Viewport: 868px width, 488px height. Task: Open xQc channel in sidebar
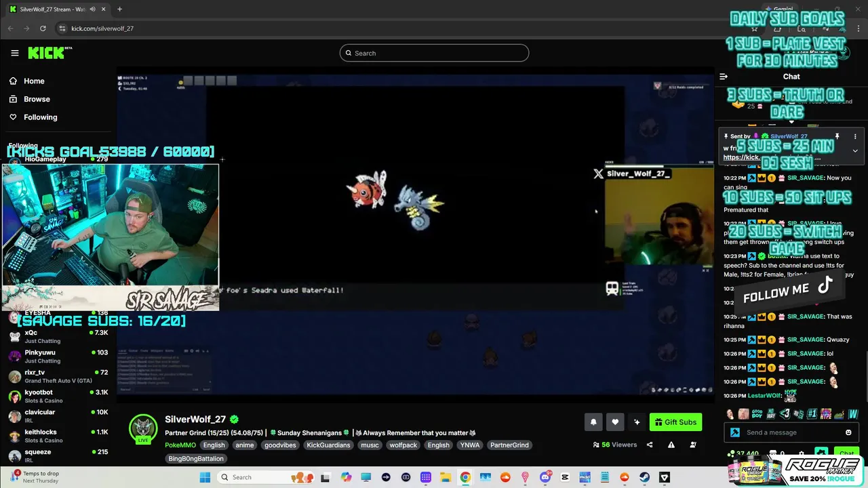pos(58,337)
